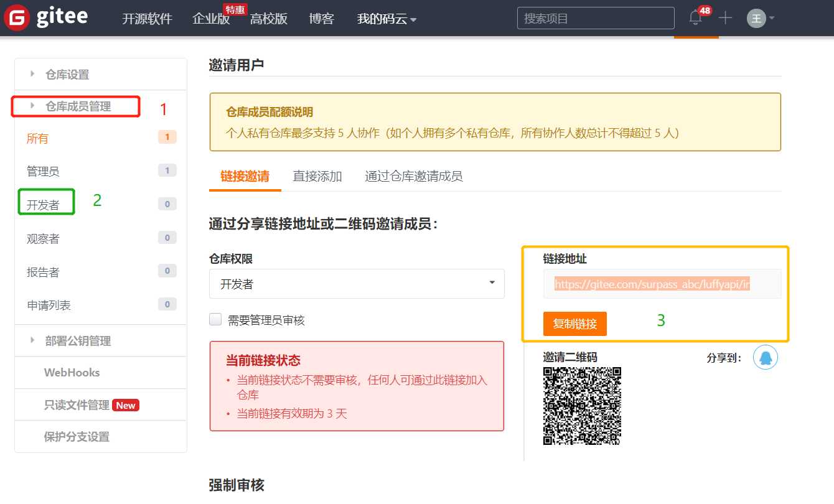Click the dropdown arrow beside avatar

[x=772, y=18]
